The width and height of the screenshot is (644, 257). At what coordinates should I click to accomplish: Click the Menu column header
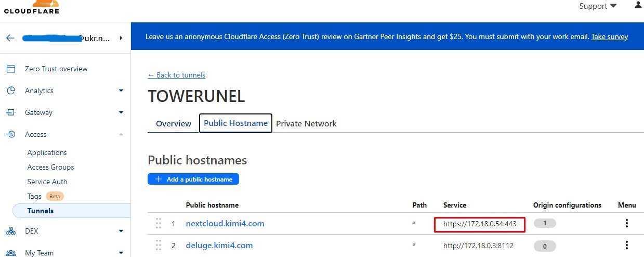pos(627,205)
